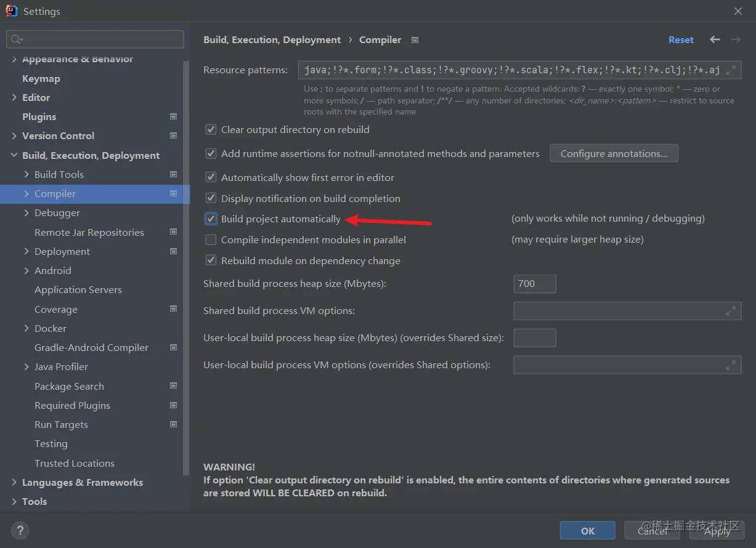
Task: Close the Settings dialog window
Action: click(x=738, y=11)
